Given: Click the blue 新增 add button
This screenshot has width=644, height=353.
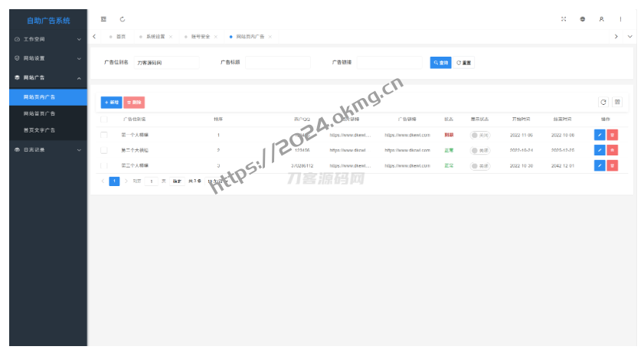Looking at the screenshot, I should tap(111, 102).
